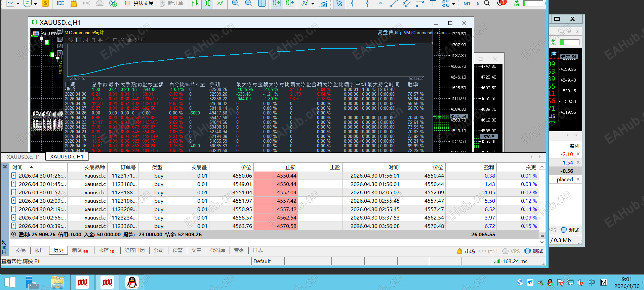The width and height of the screenshot is (644, 290).
Task: Click the zoom in magnifier icon
Action: (x=236, y=3)
